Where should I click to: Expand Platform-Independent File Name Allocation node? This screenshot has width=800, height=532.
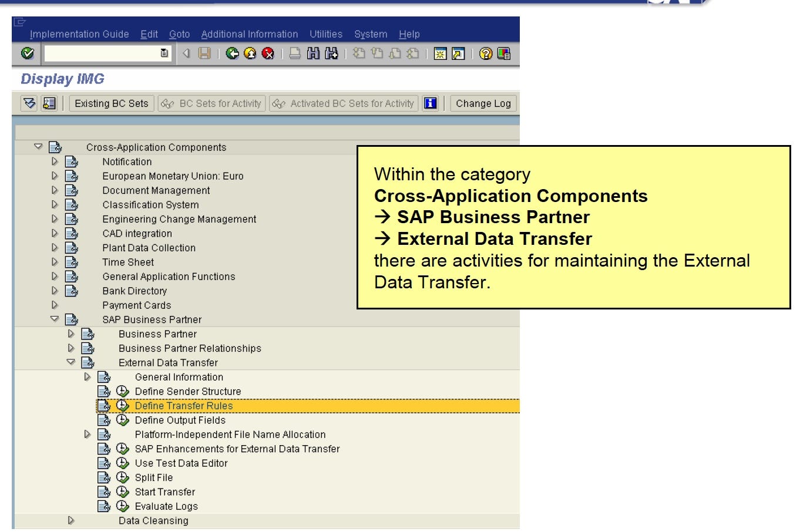coord(88,435)
